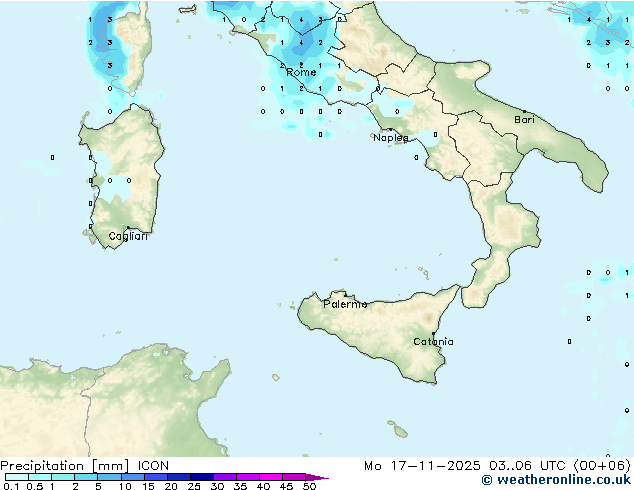
Task: Click the legend value label 50
Action: tap(309, 486)
